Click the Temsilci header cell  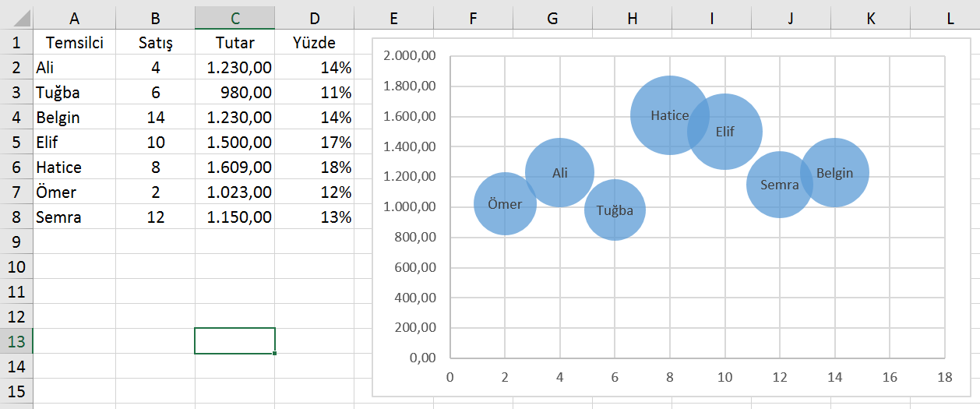point(75,43)
